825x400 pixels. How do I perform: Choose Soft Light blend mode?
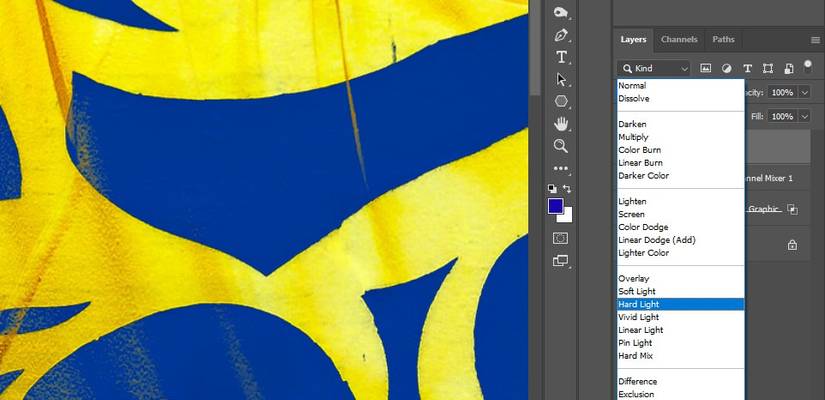click(x=681, y=292)
